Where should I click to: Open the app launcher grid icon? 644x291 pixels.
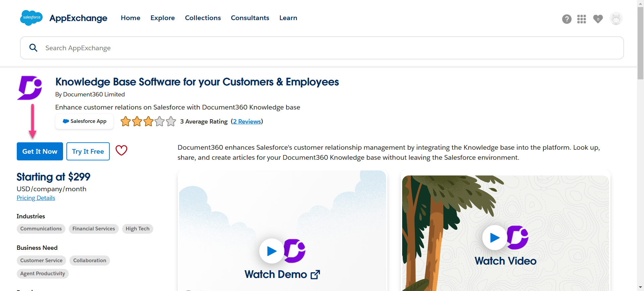click(582, 19)
